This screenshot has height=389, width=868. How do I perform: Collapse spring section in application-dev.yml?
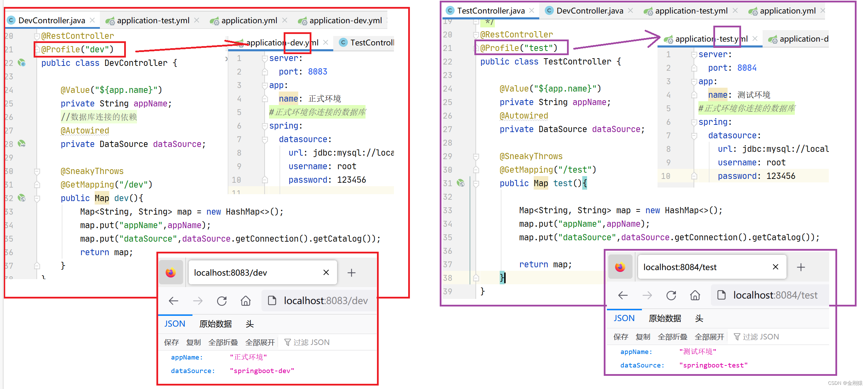pyautogui.click(x=265, y=126)
